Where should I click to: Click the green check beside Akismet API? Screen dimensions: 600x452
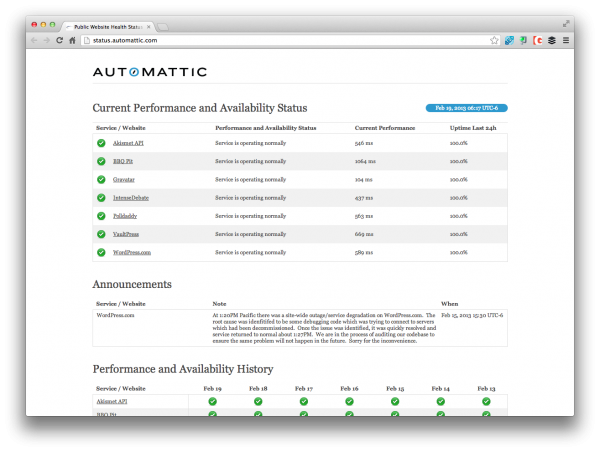pyautogui.click(x=101, y=143)
